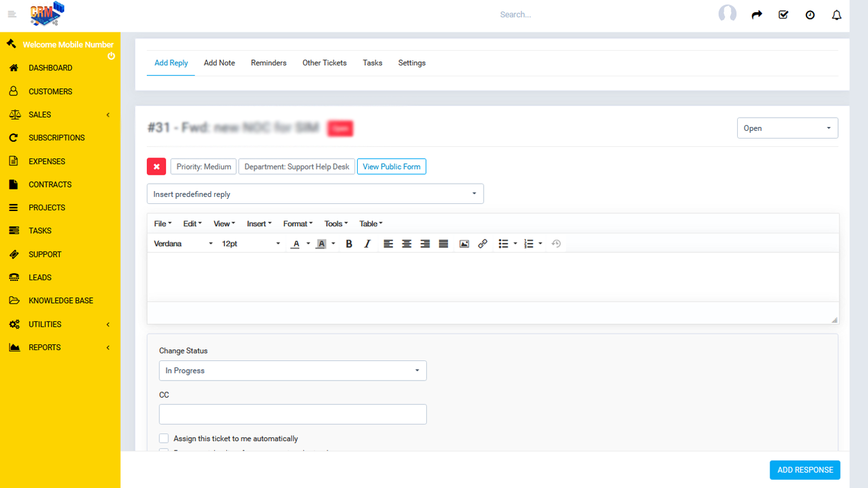
Task: Open the editor's Format menu
Action: pos(297,224)
